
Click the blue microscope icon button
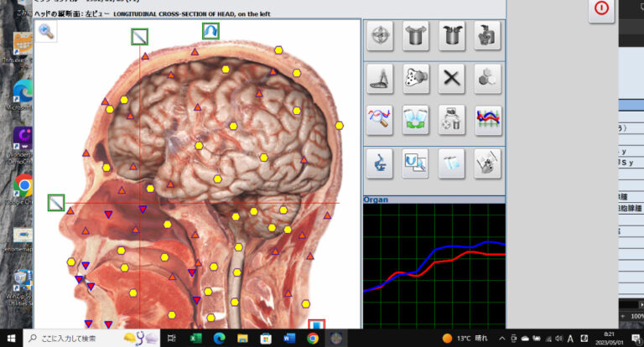click(x=380, y=163)
